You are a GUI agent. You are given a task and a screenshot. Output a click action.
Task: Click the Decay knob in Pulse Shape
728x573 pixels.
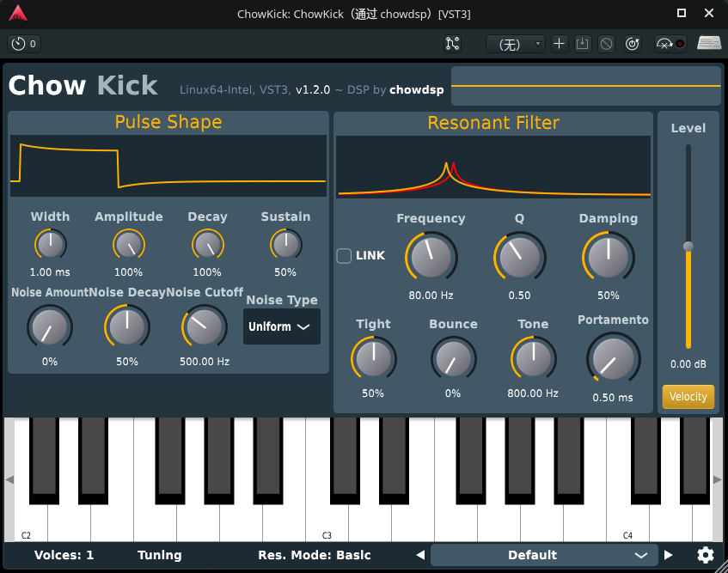click(207, 245)
